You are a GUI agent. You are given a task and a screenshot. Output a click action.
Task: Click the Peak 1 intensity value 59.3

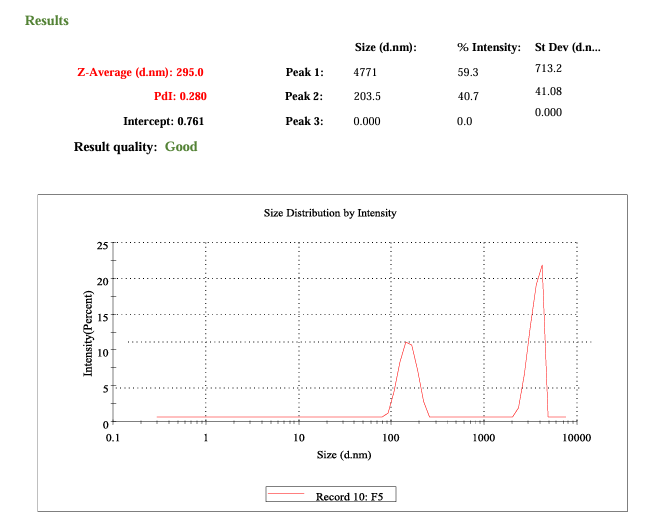tap(467, 73)
